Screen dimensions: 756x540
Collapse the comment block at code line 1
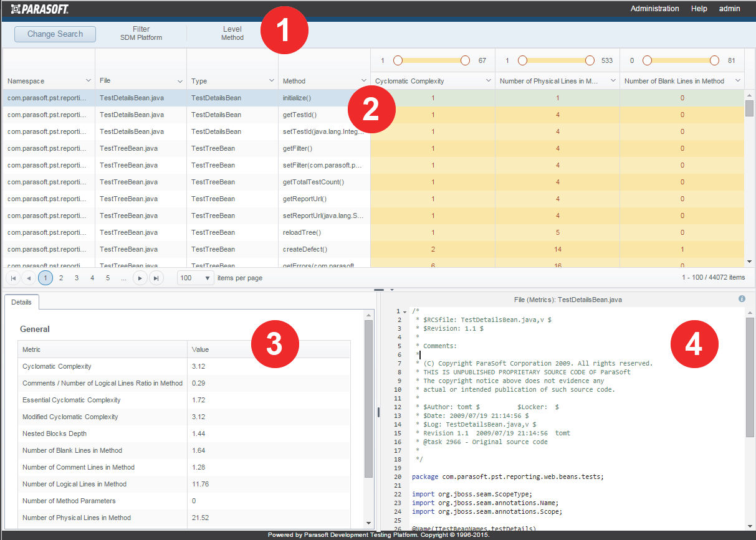tap(405, 311)
